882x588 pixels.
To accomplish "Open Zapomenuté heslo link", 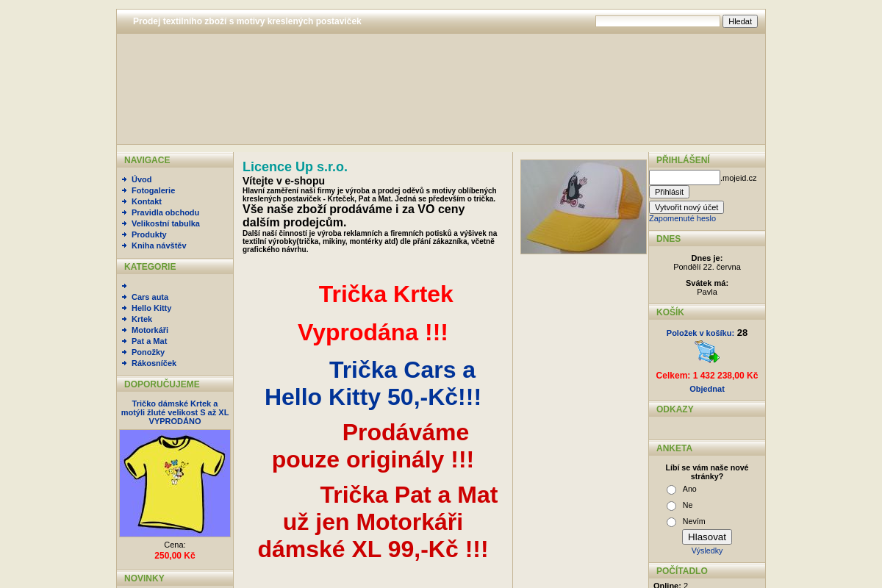I will click(x=682, y=218).
